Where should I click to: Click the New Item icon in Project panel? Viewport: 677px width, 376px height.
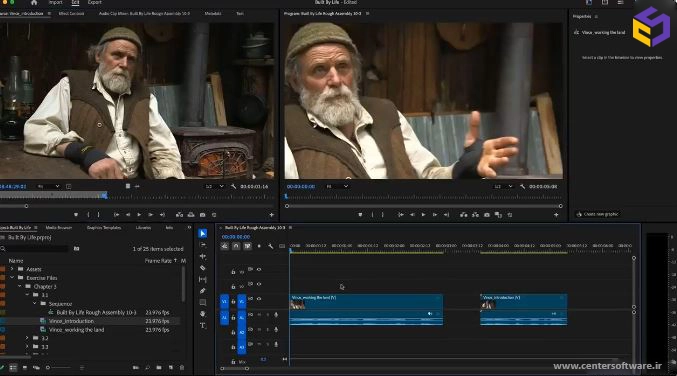coord(171,367)
